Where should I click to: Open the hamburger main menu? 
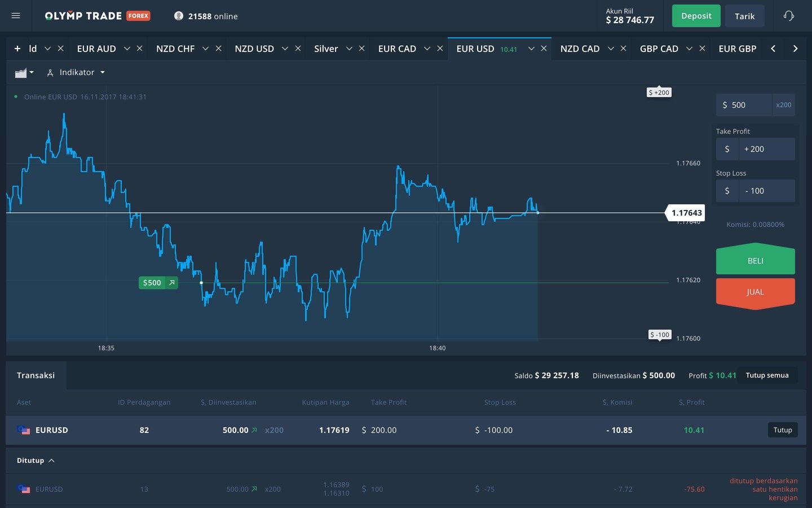tap(16, 16)
